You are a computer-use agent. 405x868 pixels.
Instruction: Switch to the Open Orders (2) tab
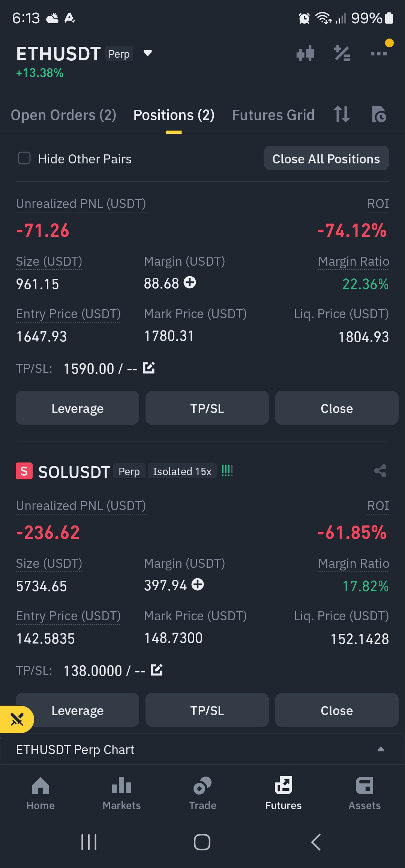click(x=63, y=115)
